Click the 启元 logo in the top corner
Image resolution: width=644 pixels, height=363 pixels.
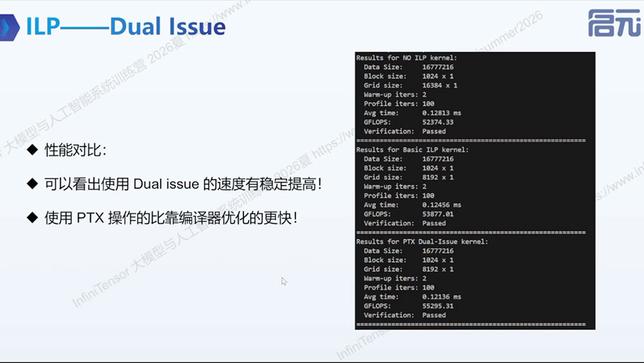click(615, 23)
